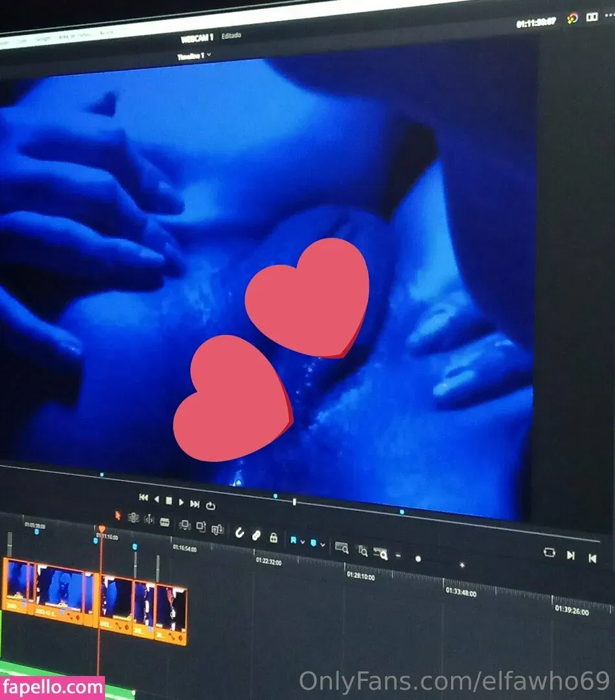Click the timeline zoom slider handle
Image resolution: width=615 pixels, height=700 pixels.
418,559
